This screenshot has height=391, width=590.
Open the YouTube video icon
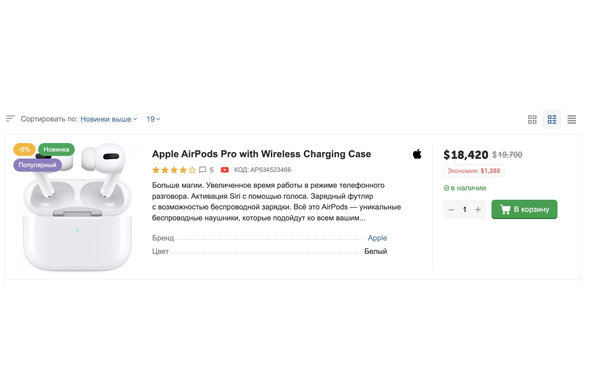click(225, 170)
